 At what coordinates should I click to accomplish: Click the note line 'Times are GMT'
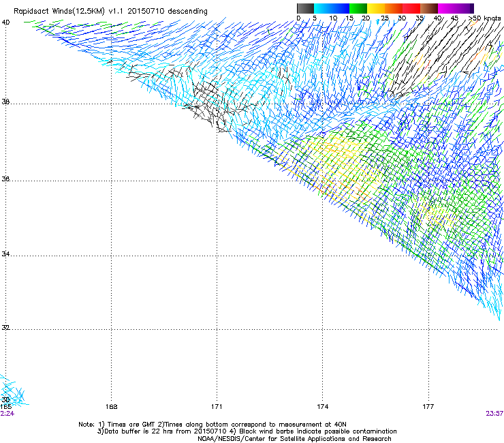click(x=212, y=425)
